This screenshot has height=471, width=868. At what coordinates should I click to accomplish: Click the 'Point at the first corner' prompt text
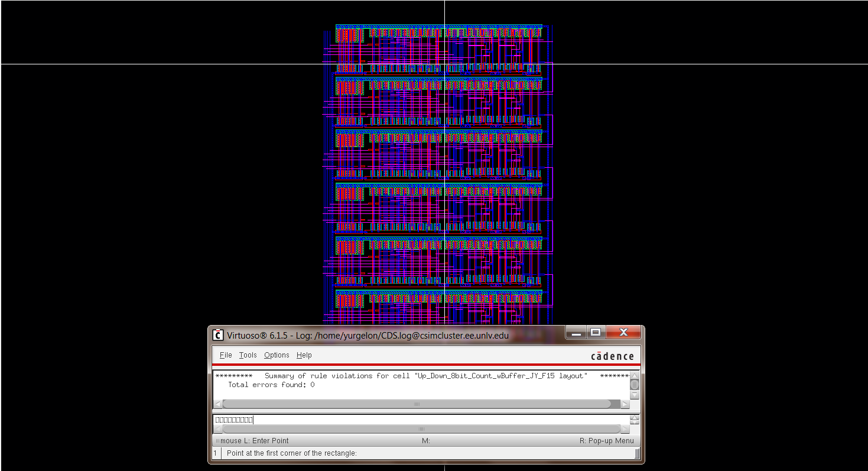click(x=292, y=453)
